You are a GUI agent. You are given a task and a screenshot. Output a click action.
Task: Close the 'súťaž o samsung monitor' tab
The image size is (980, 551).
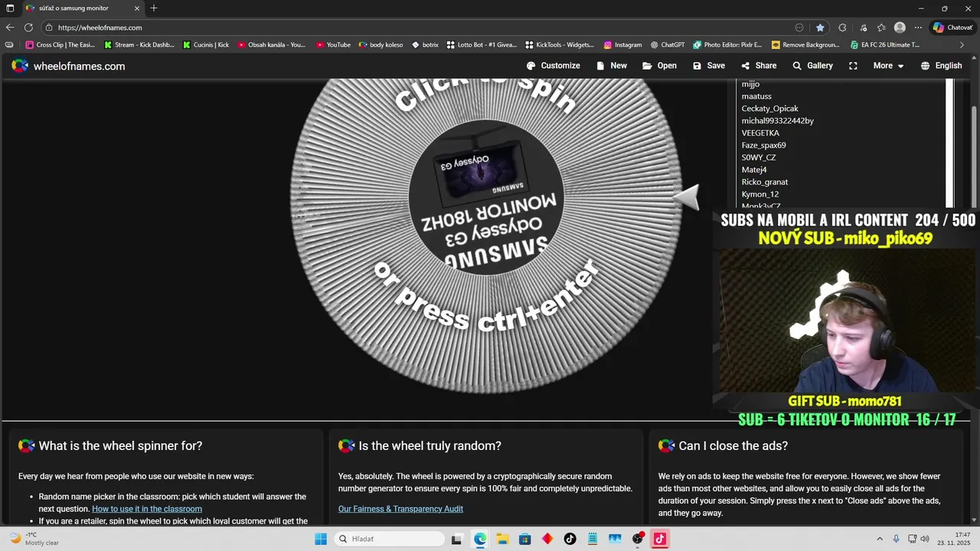pyautogui.click(x=137, y=8)
